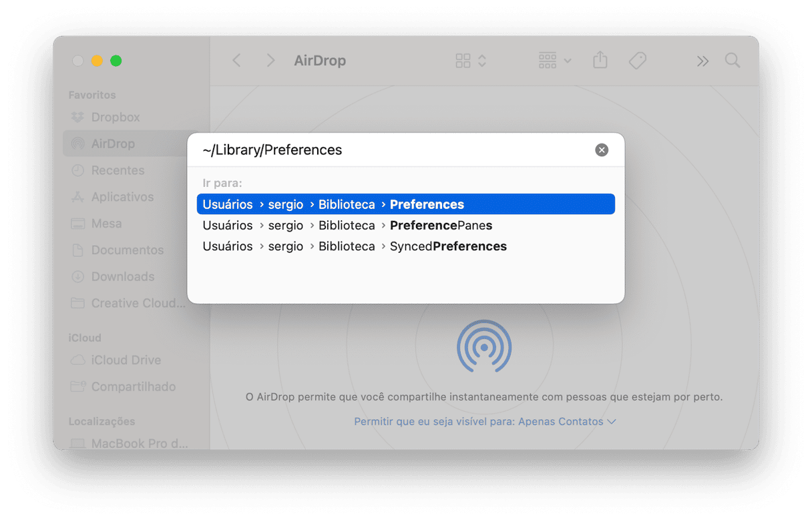The height and width of the screenshot is (520, 812).
Task: Open Creative Cloud folder in sidebar
Action: point(128,303)
